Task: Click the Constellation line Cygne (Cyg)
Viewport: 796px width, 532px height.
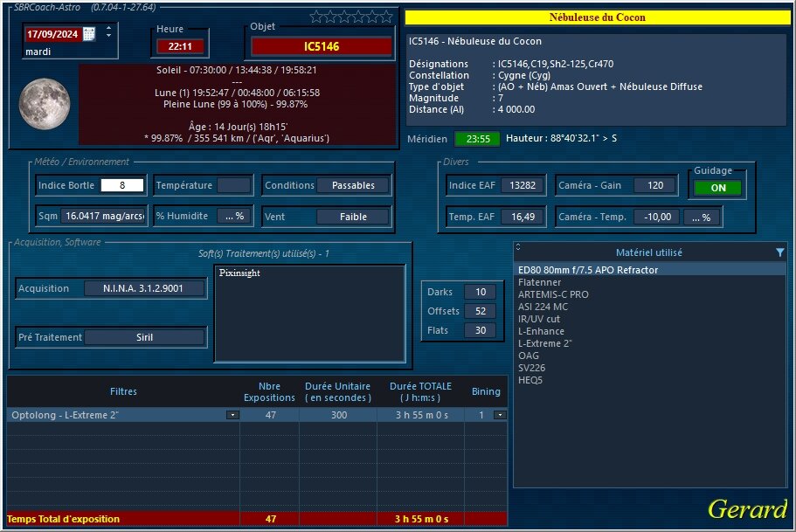Action: coord(480,75)
